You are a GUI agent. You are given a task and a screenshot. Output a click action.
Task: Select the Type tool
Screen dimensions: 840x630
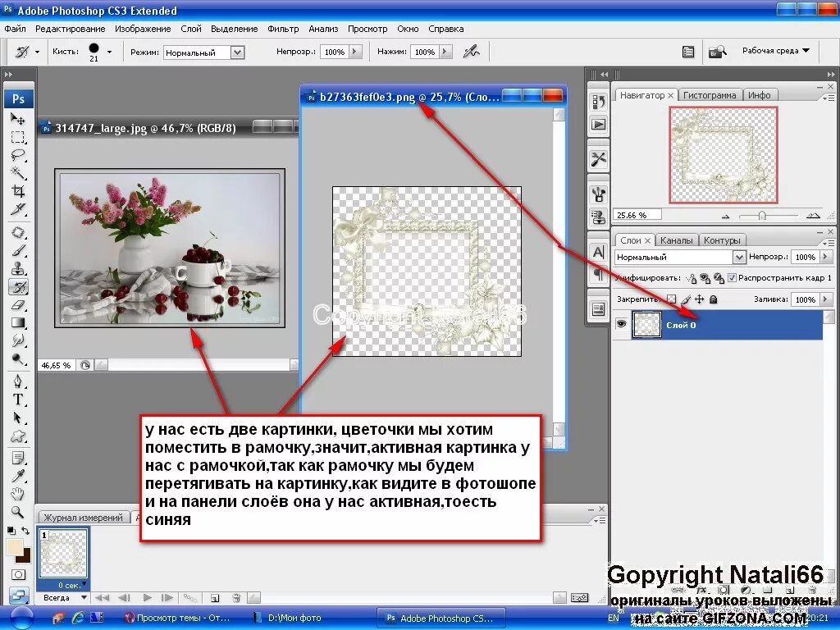click(x=18, y=399)
